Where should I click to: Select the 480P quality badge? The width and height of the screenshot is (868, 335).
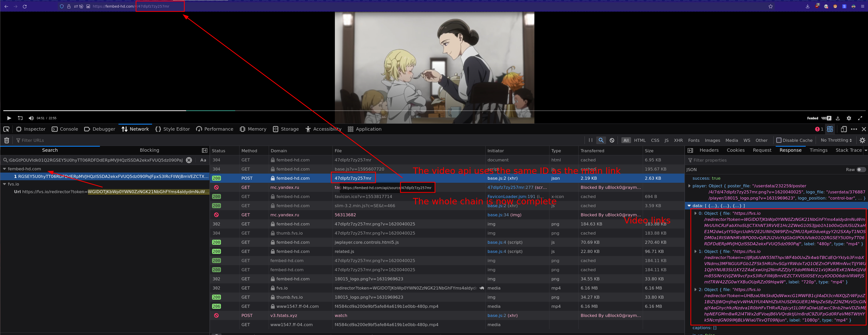point(826,118)
